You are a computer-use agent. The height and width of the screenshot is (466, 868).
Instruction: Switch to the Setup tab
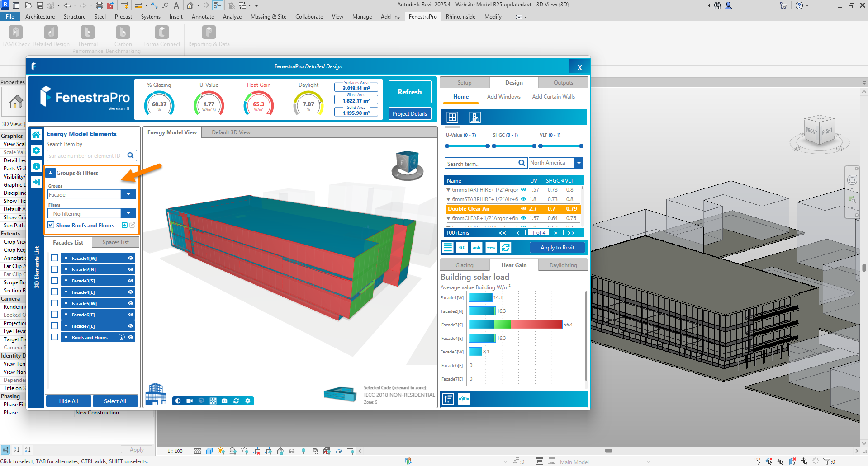coord(464,83)
